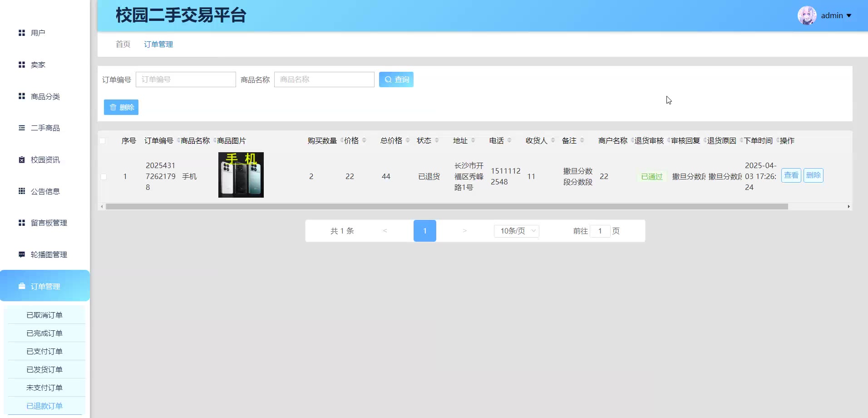Sort by the 商户名称 column arrows
The width and height of the screenshot is (868, 418).
pyautogui.click(x=632, y=140)
